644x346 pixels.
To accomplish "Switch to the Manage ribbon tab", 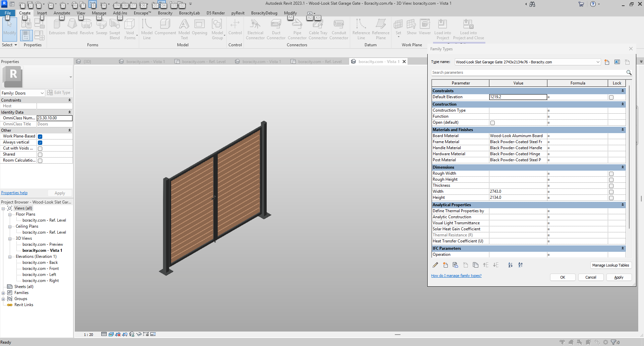I will (x=99, y=13).
